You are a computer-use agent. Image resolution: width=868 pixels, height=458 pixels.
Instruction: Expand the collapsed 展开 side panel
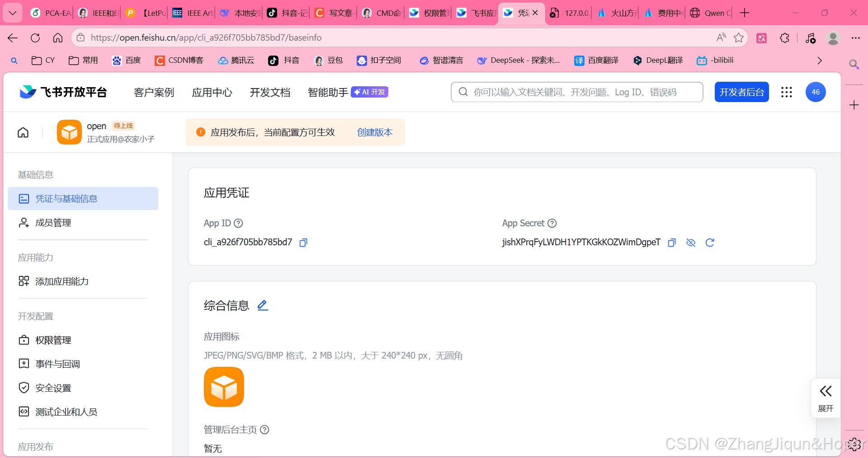(826, 397)
